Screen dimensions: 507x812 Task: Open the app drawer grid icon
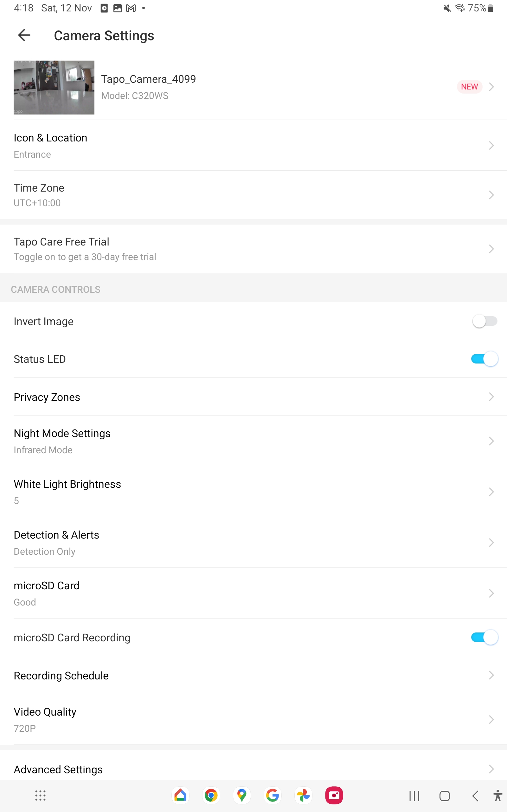coord(40,795)
